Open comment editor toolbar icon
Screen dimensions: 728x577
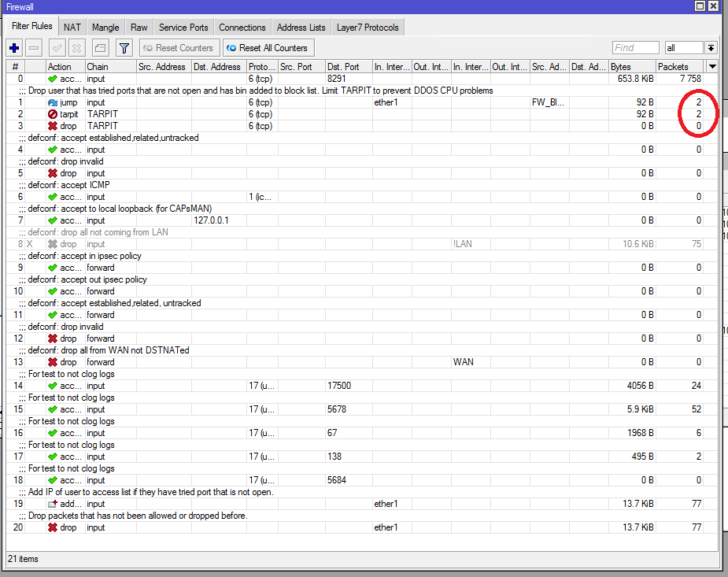(100, 48)
